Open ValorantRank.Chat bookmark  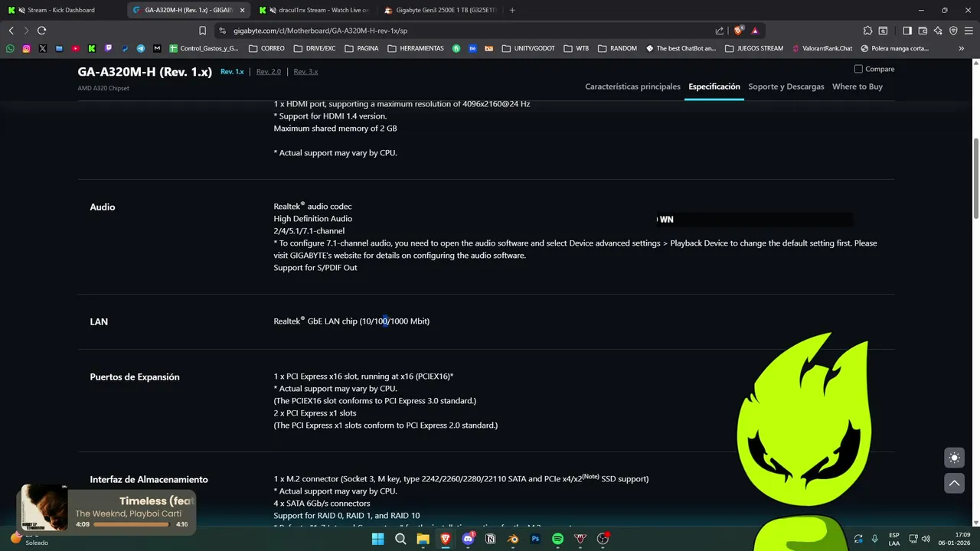pyautogui.click(x=822, y=48)
